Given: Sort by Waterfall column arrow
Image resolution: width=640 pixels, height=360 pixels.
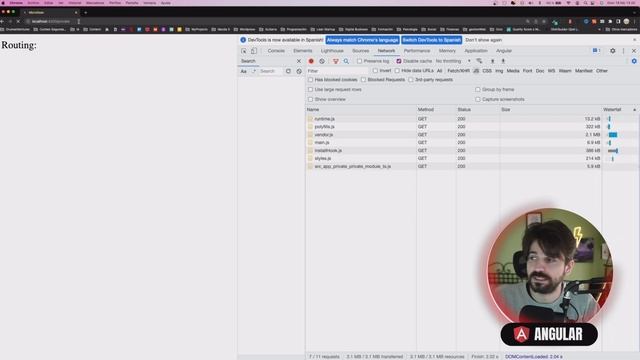Looking at the screenshot, I should pyautogui.click(x=634, y=110).
